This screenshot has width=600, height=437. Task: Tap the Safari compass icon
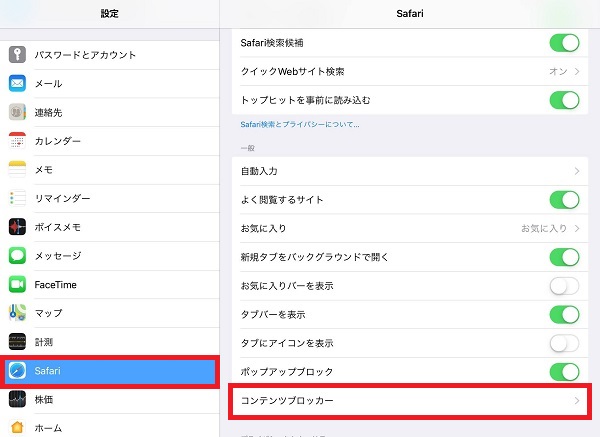[x=17, y=370]
